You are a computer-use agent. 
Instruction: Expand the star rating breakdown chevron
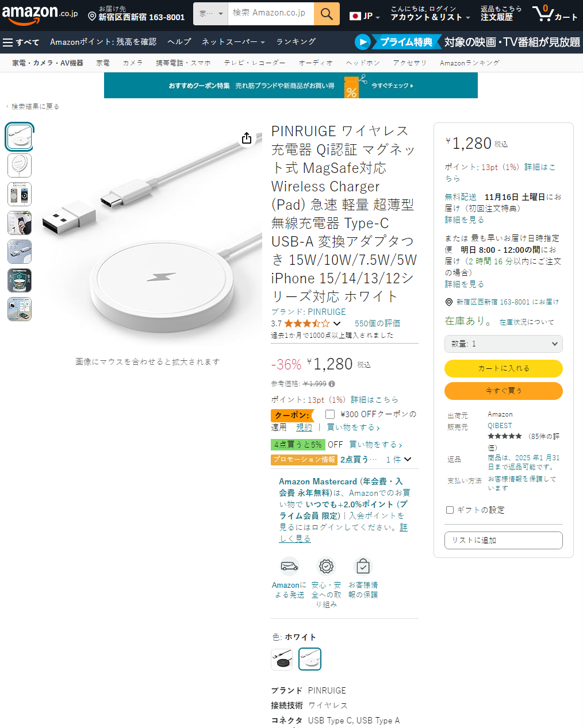[337, 323]
